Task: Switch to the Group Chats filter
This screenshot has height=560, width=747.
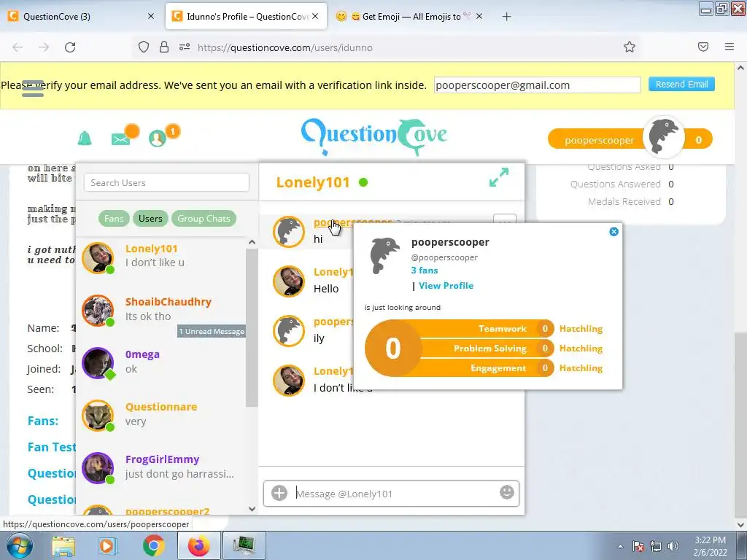Action: coord(204,219)
